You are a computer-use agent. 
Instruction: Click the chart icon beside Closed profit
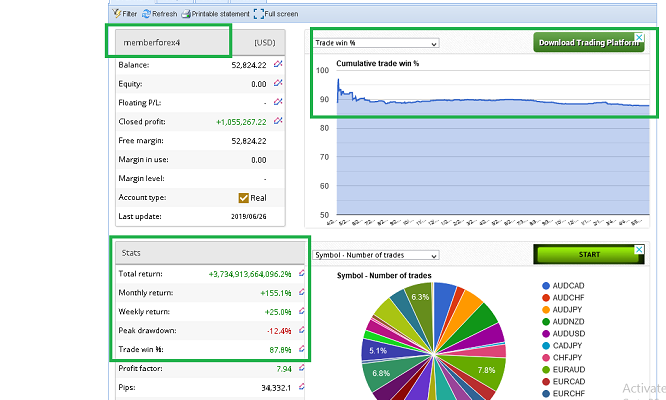point(278,122)
